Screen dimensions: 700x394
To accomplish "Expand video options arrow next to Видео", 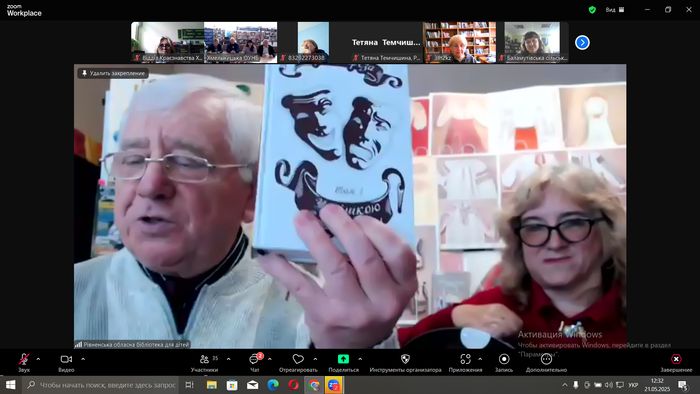I will pos(83,359).
